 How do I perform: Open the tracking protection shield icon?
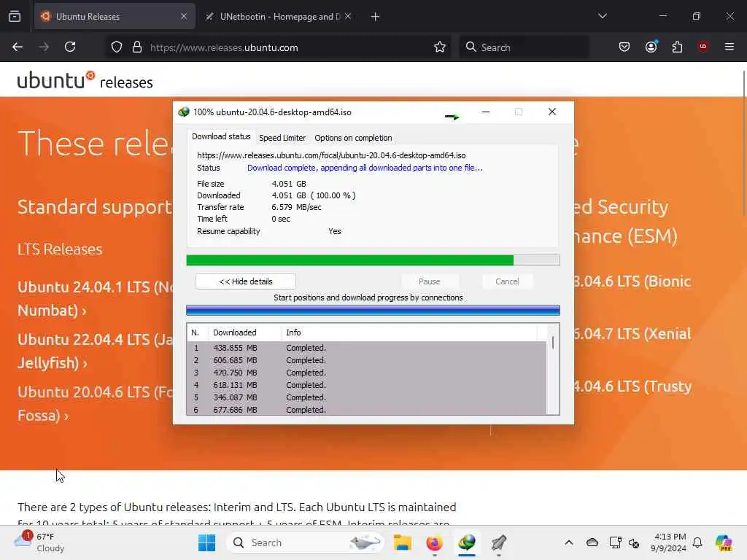[x=117, y=47]
